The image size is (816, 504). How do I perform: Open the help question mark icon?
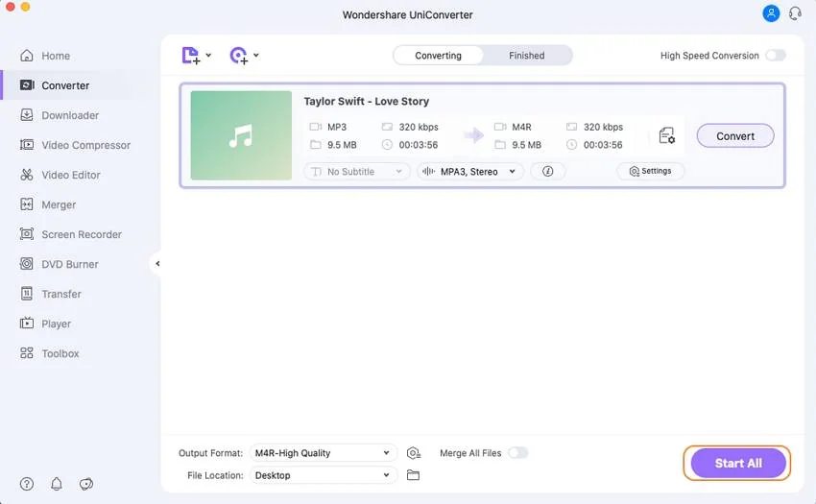click(27, 484)
